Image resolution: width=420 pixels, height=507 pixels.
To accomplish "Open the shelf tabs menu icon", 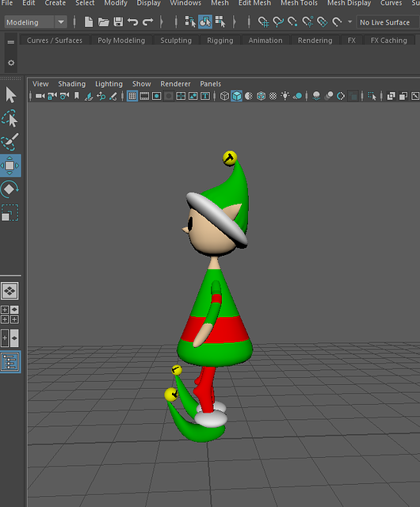I will click(10, 42).
